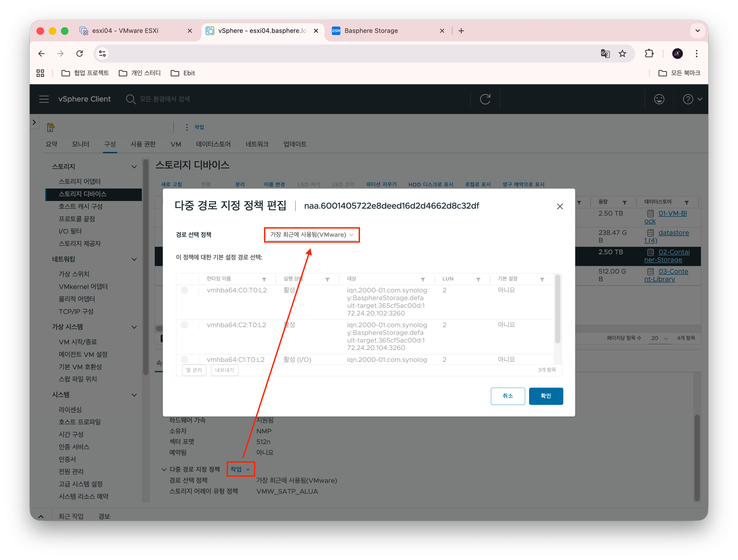The height and width of the screenshot is (560, 738).
Task: Click the LUN column filter icon
Action: pyautogui.click(x=478, y=279)
